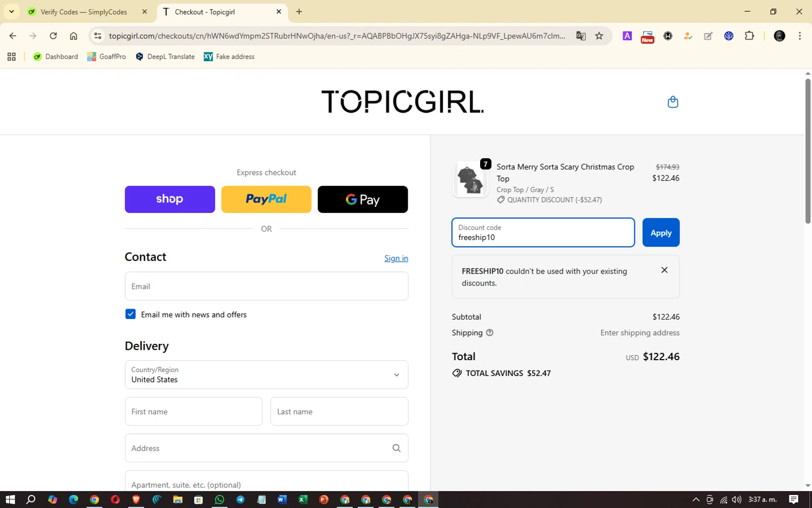
Task: Click the Sign in link
Action: (x=396, y=258)
